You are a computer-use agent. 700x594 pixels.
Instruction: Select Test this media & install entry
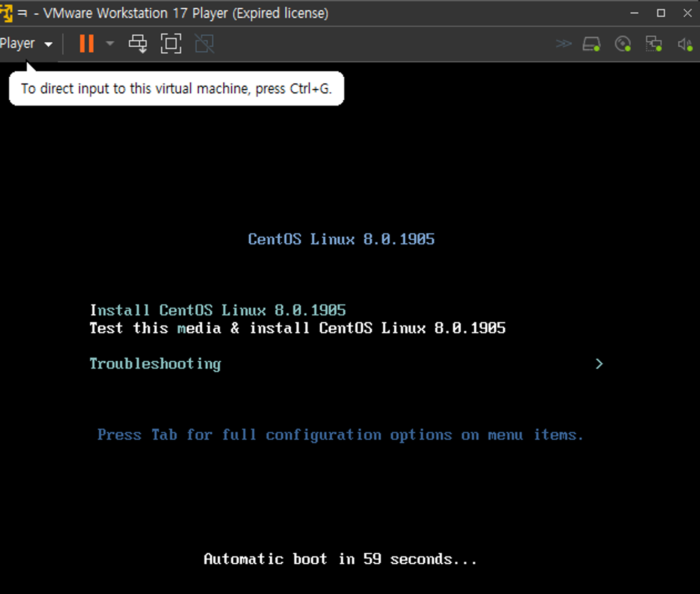pyautogui.click(x=297, y=328)
